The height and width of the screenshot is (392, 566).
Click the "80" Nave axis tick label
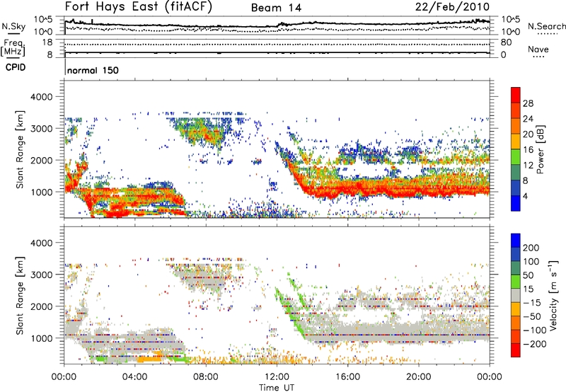pos(506,42)
